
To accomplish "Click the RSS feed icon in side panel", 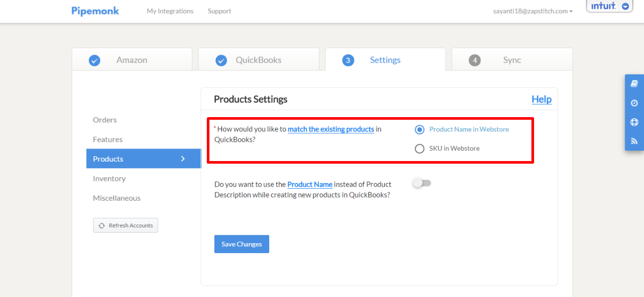I will 634,141.
